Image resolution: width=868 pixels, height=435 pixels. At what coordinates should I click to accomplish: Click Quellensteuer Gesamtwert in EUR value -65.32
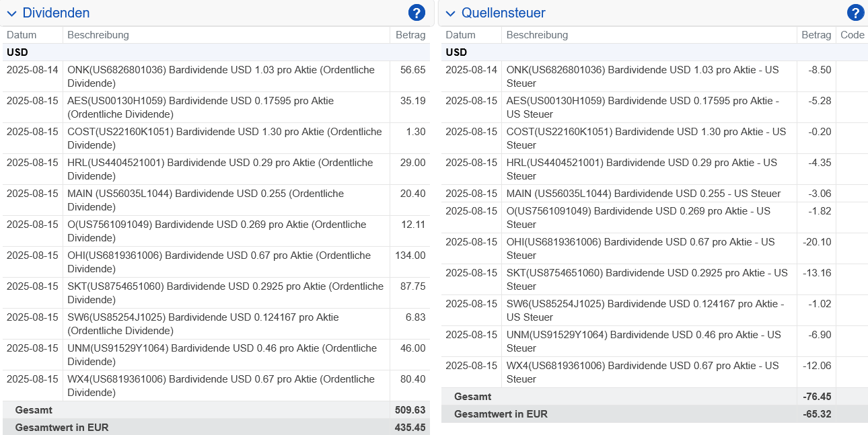point(817,414)
